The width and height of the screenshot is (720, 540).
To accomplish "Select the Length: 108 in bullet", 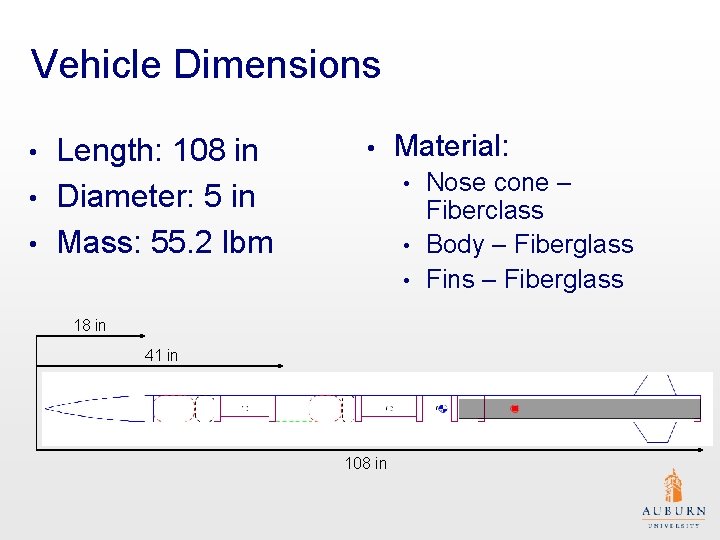I will coord(157,150).
